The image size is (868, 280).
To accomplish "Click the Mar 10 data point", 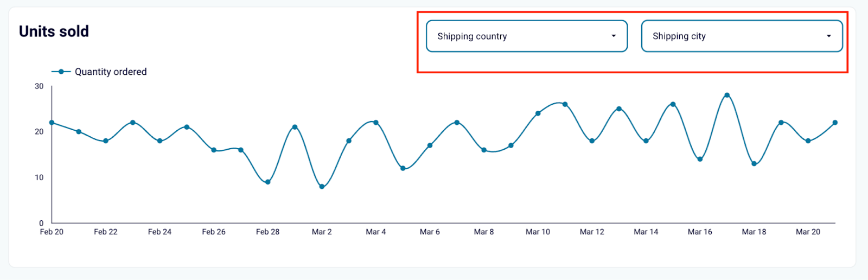I will click(x=538, y=113).
